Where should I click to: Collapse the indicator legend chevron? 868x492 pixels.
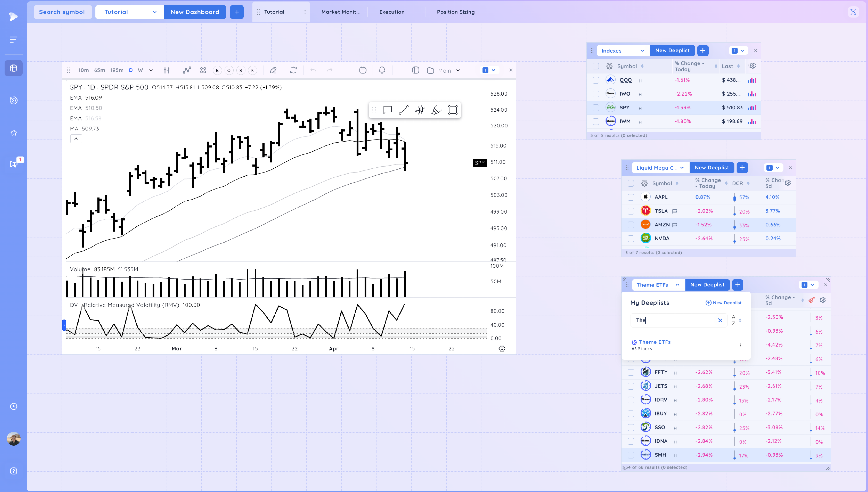(x=76, y=139)
